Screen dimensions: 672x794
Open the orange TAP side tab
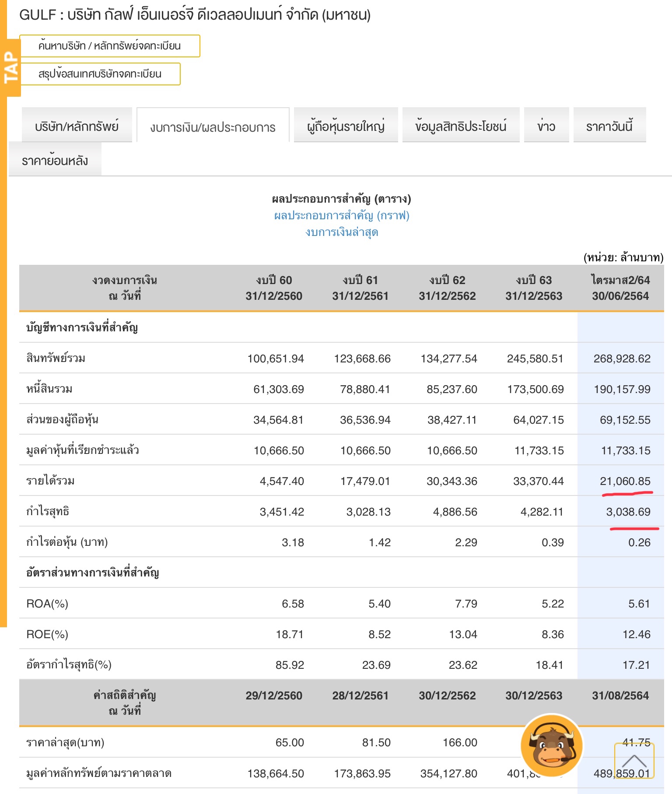pos(10,68)
